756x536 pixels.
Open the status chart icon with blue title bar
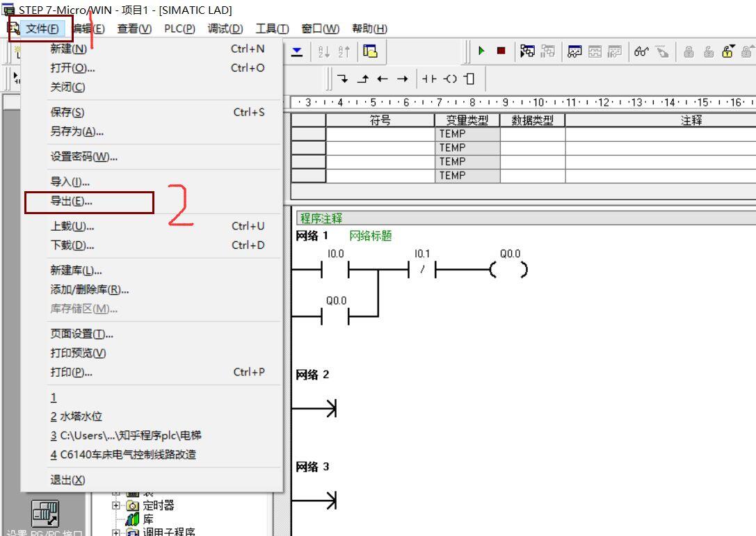[574, 51]
